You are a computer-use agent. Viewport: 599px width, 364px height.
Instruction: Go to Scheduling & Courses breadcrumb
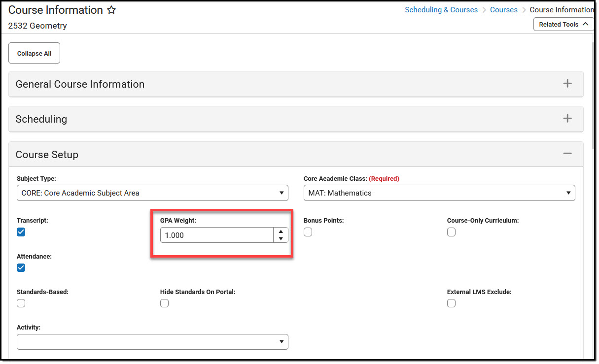441,10
